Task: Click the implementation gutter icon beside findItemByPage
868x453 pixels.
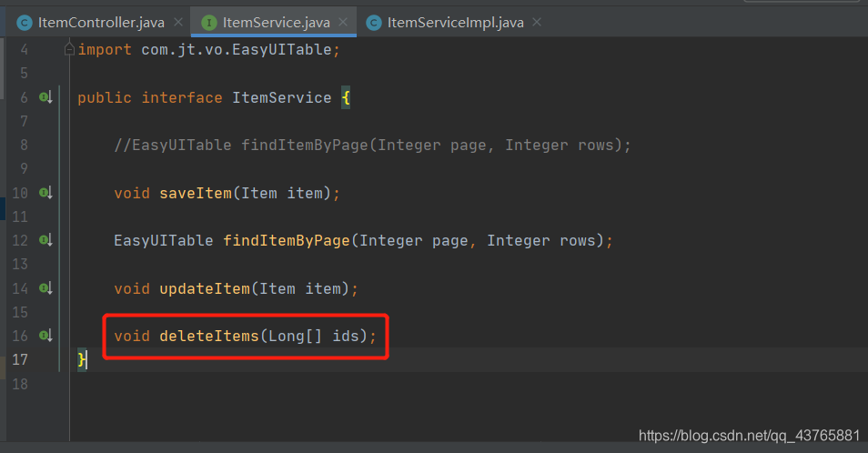Action: (45, 240)
